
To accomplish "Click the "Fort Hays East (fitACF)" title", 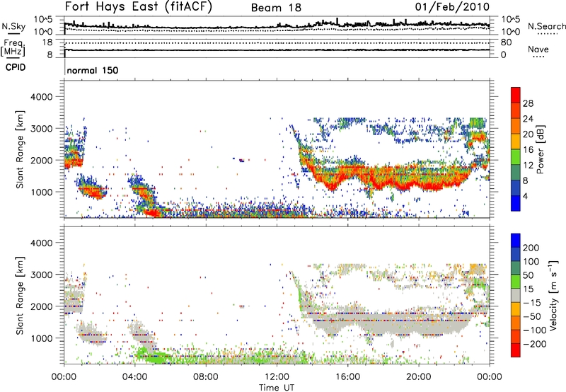I will (138, 6).
